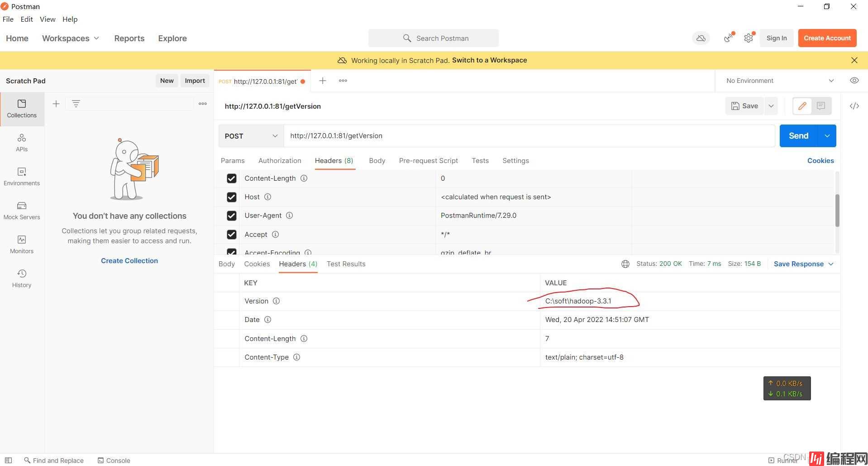Expand the Workspaces dropdown
Image resolution: width=868 pixels, height=466 pixels.
tap(71, 38)
